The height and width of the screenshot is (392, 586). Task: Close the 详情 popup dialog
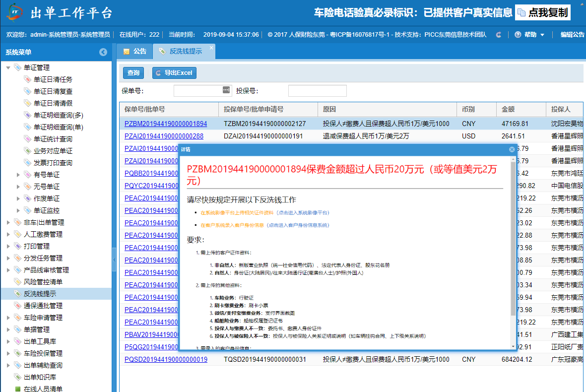pos(512,149)
